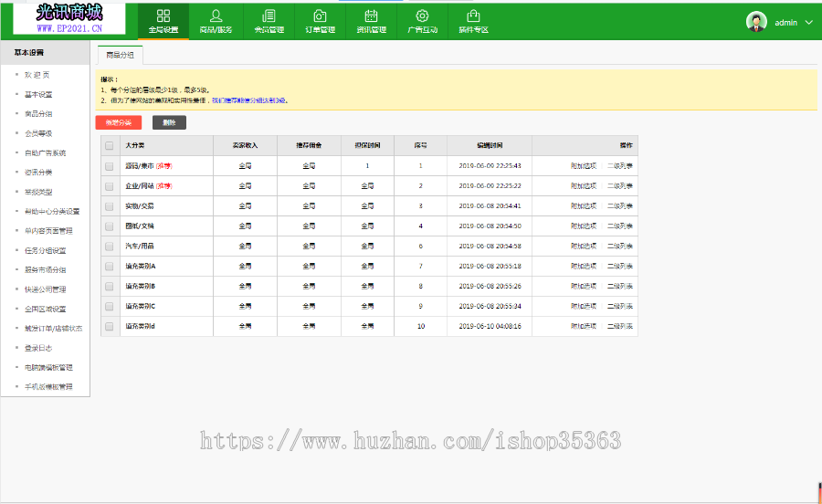Viewport: 822px width, 504px height.
Task: Click the 资讯管理 calendar icon in top navigation
Action: click(x=371, y=16)
